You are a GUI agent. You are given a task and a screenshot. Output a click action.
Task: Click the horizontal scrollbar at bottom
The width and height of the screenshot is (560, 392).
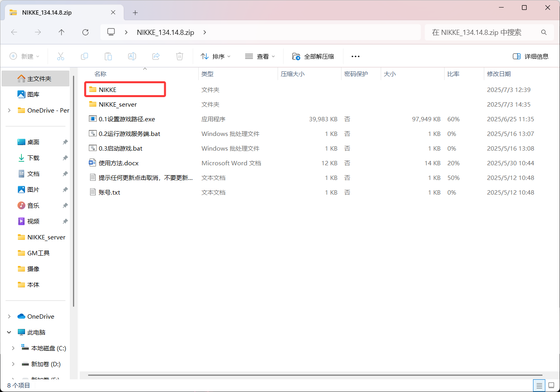[x=315, y=375]
